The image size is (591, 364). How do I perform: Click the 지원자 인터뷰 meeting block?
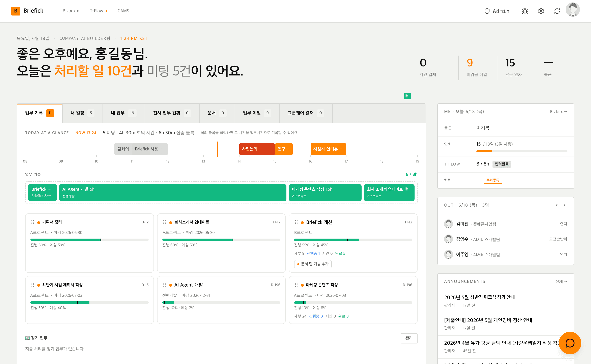tap(328, 149)
